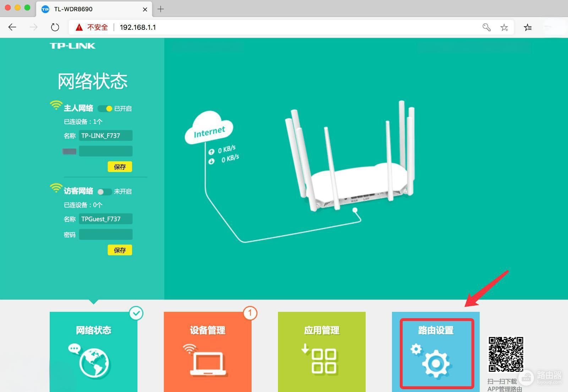The image size is (568, 392).
Task: Toggle the 主人网络 main network switch
Action: pyautogui.click(x=105, y=109)
